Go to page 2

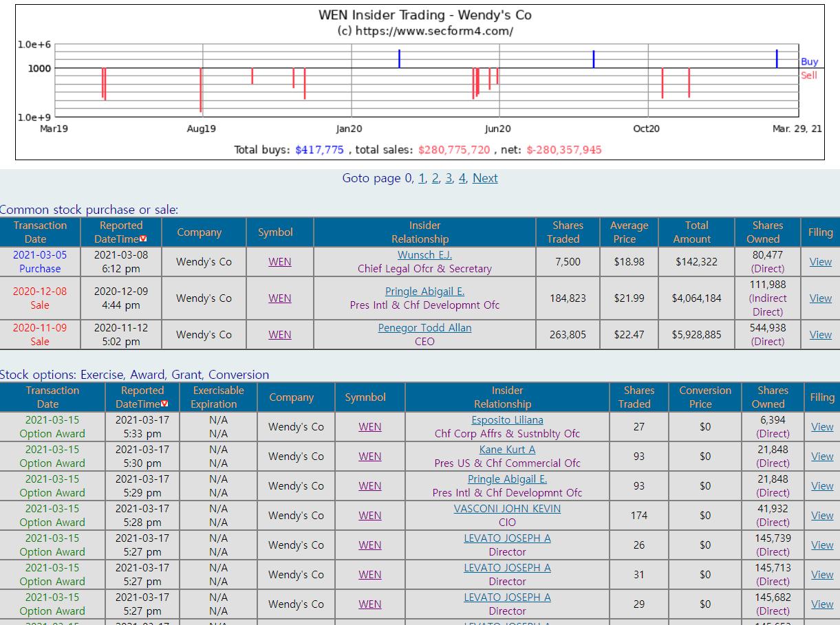tap(435, 178)
